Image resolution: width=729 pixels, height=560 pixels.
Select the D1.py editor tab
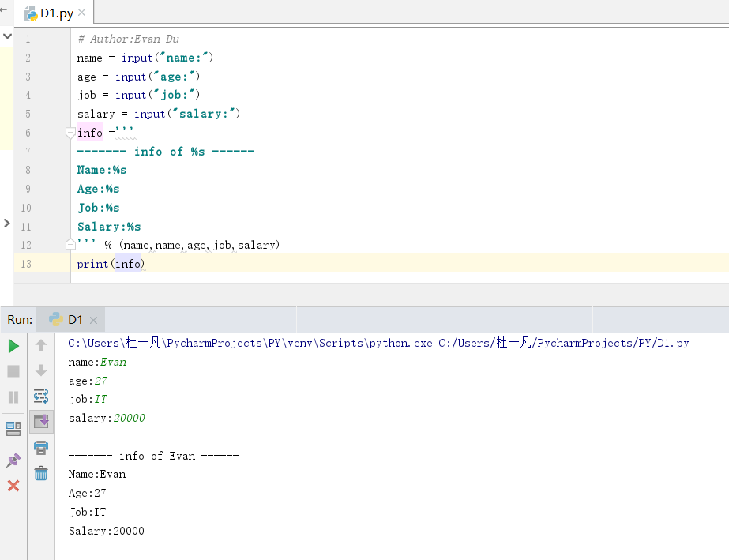[57, 13]
